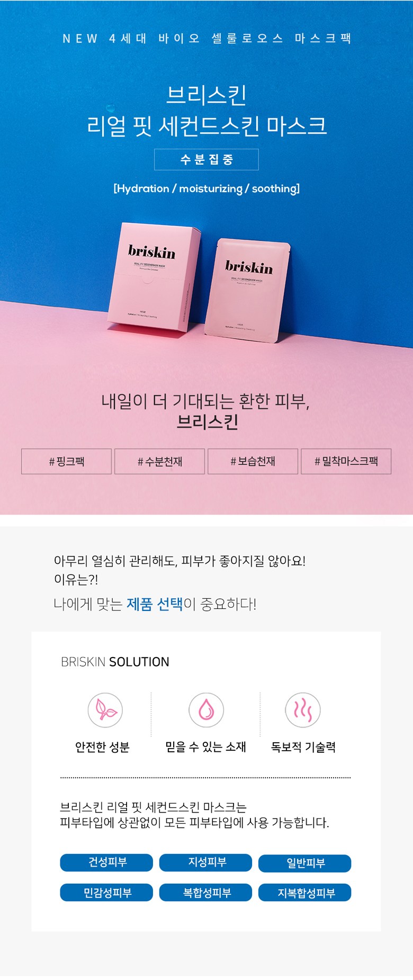The height and width of the screenshot is (980, 413).
Task: Choose the 지복합성피부 skin type pill
Action: coord(304,893)
